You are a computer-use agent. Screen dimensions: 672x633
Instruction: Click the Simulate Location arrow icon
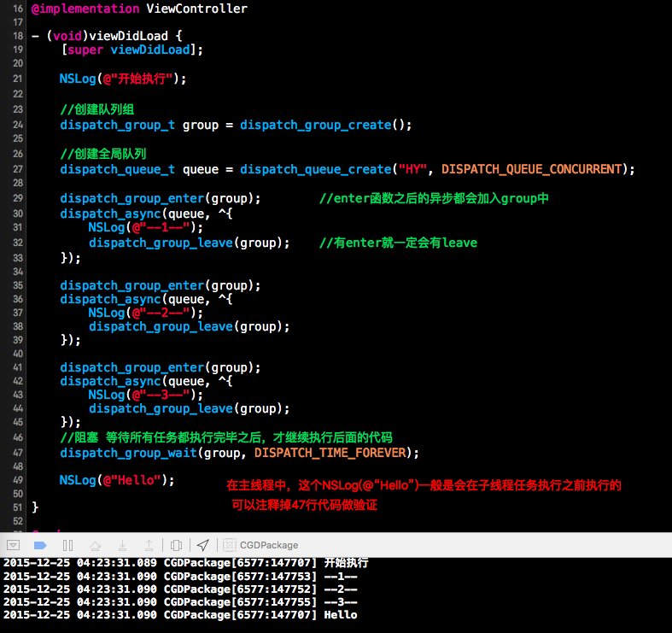[202, 545]
